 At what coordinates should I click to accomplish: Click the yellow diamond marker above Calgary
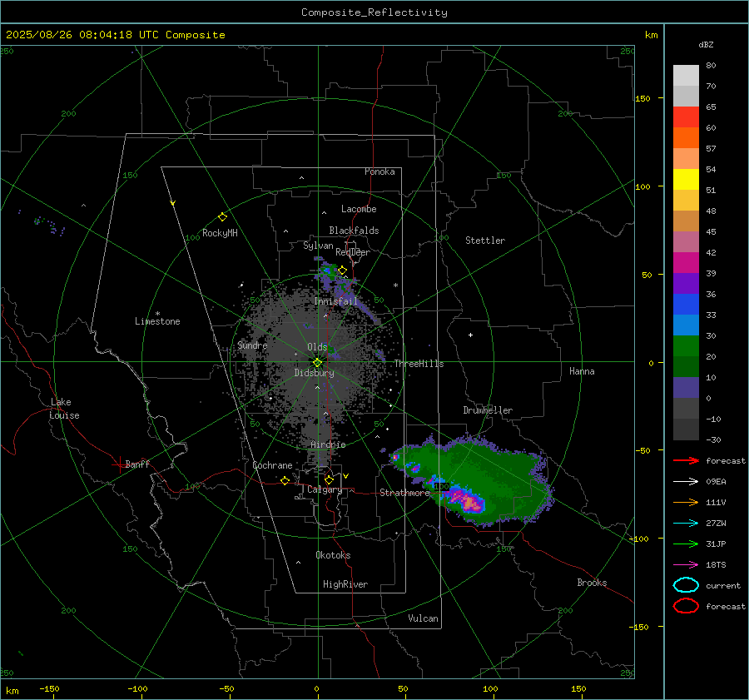pyautogui.click(x=329, y=479)
